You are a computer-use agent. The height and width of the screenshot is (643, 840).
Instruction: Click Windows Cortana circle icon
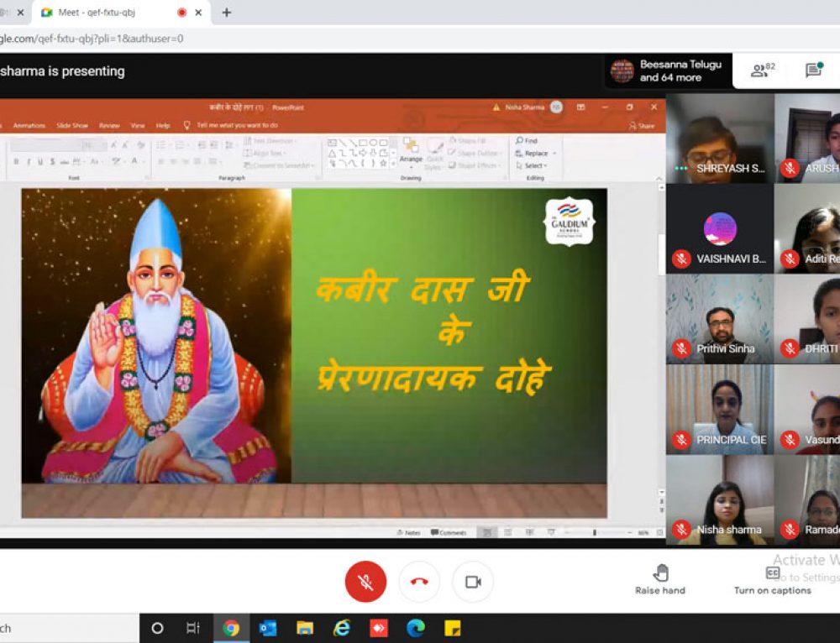[157, 628]
